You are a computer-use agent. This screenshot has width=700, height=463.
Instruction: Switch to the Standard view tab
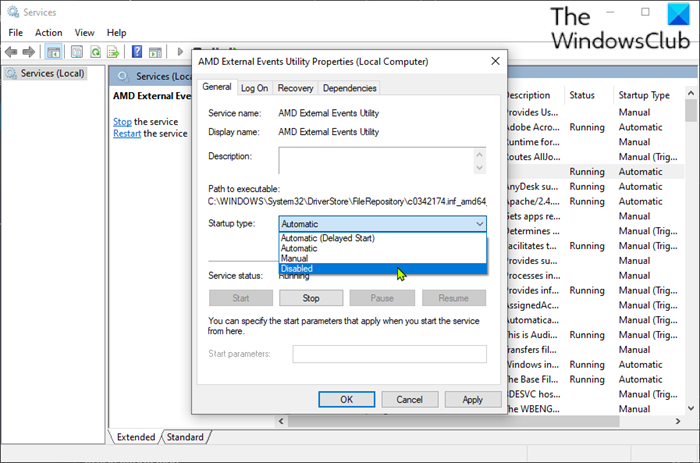185,437
